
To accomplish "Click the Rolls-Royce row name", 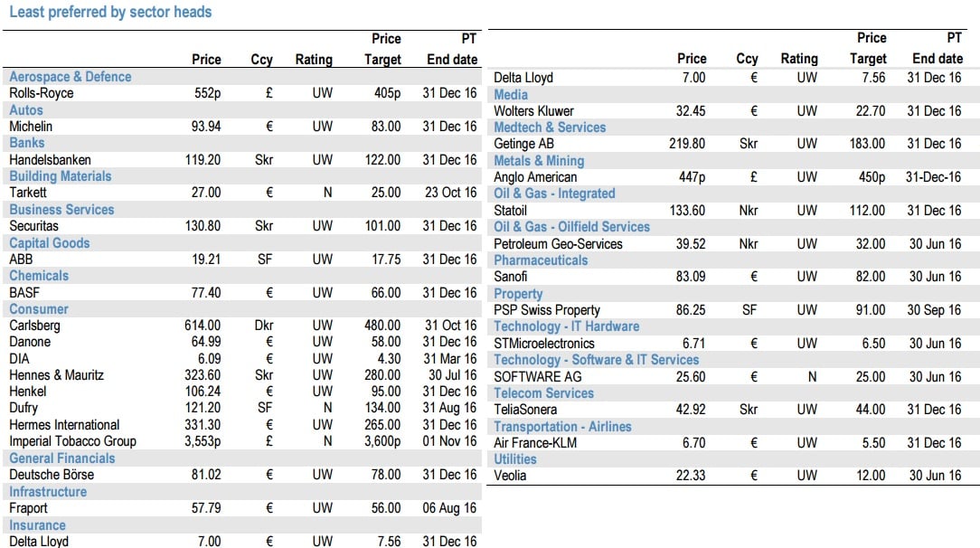I will pyautogui.click(x=42, y=93).
